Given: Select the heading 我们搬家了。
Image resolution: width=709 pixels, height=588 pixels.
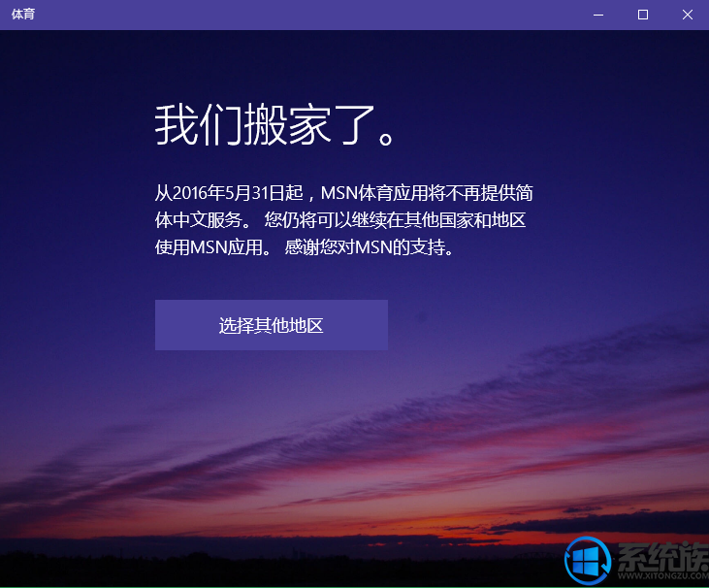Looking at the screenshot, I should click(275, 124).
